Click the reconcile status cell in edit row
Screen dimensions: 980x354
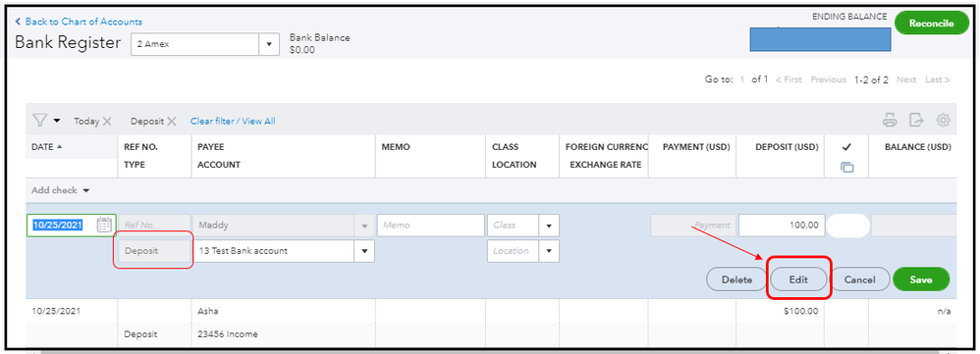(x=847, y=226)
